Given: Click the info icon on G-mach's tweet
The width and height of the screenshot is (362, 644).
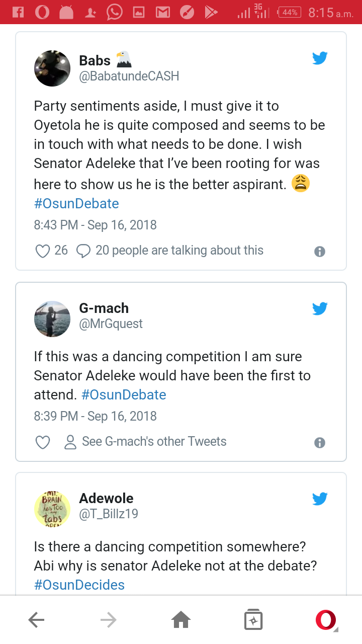Looking at the screenshot, I should click(x=319, y=443).
